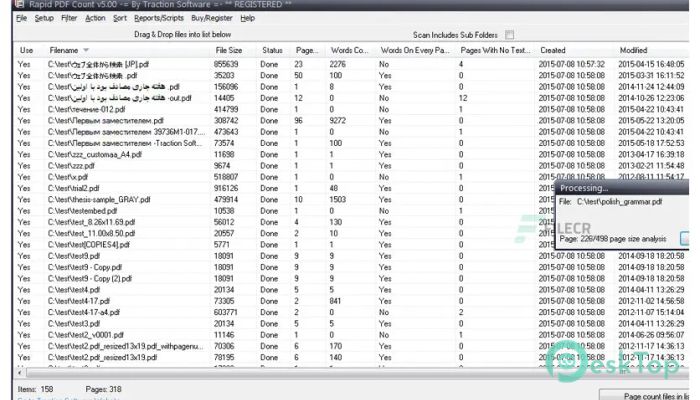Select row C:\test\test2_v0001.pdf
The height and width of the screenshot is (400, 700).
[x=352, y=335]
